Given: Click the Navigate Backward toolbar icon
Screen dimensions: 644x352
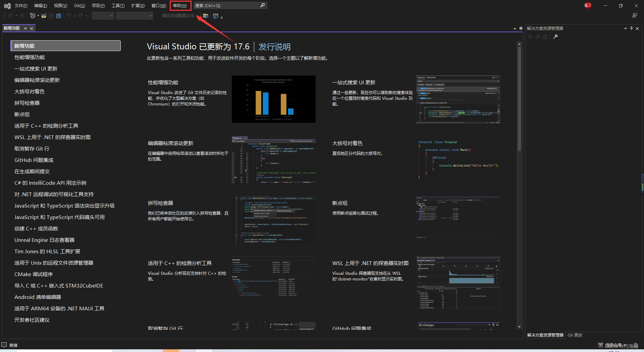Looking at the screenshot, I should click(11, 16).
